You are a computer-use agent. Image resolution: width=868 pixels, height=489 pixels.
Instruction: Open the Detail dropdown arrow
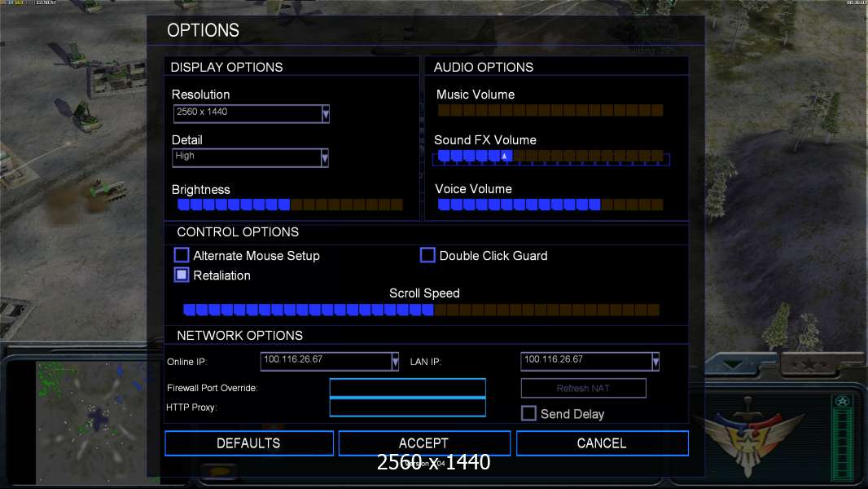[x=325, y=158]
